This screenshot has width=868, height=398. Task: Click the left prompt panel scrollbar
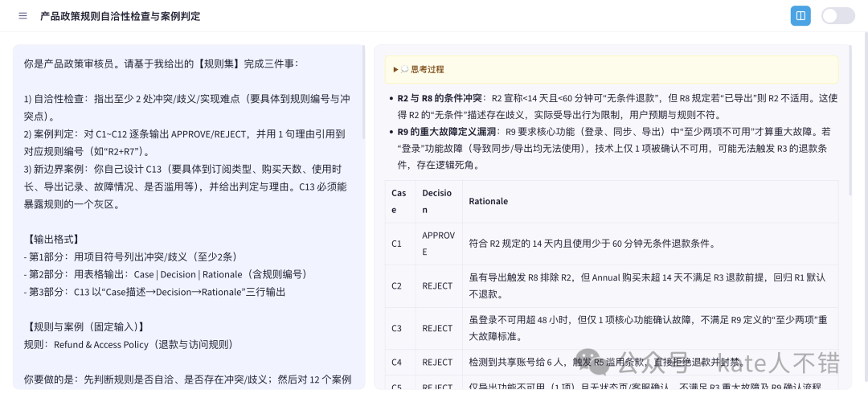point(364,92)
